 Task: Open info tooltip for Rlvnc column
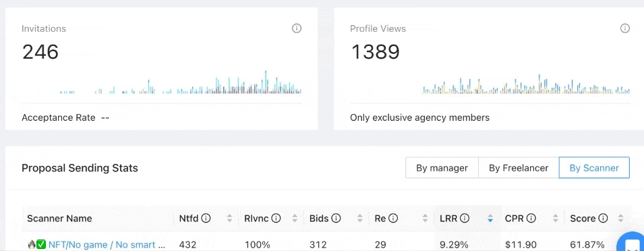pos(276,219)
